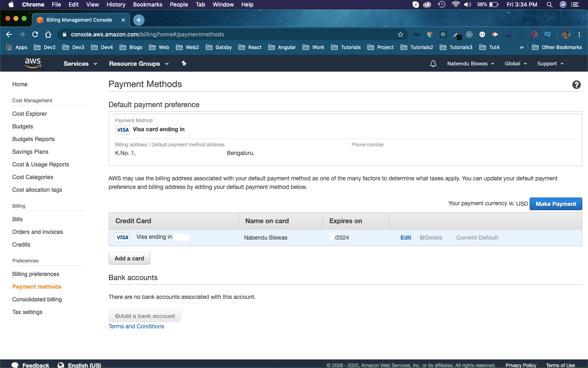Go to Cost & Usage Reports

tap(40, 164)
